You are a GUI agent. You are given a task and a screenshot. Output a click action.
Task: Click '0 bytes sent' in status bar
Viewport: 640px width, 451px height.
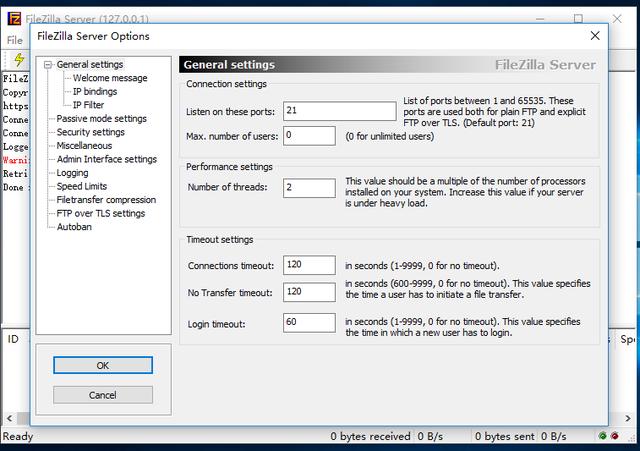pyautogui.click(x=504, y=436)
